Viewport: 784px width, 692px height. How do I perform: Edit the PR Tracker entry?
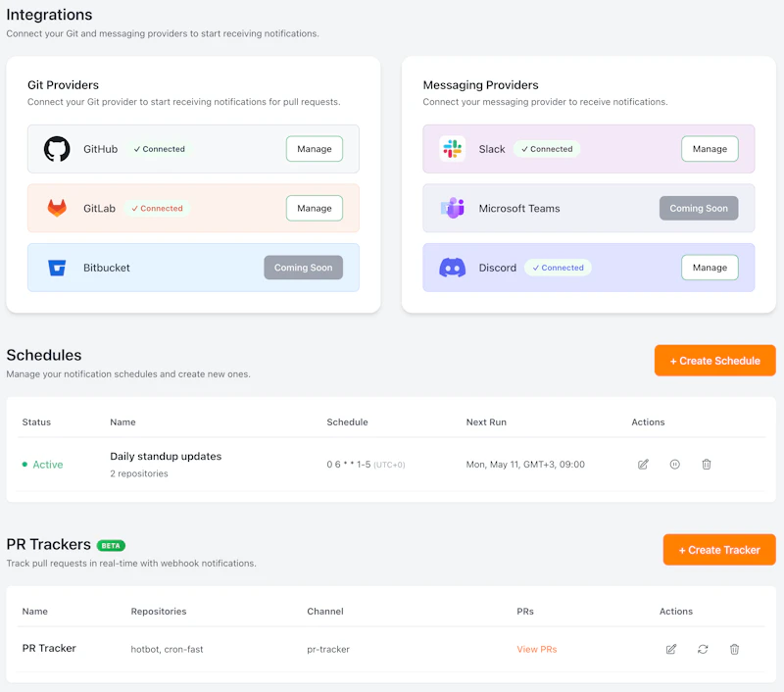coord(671,649)
